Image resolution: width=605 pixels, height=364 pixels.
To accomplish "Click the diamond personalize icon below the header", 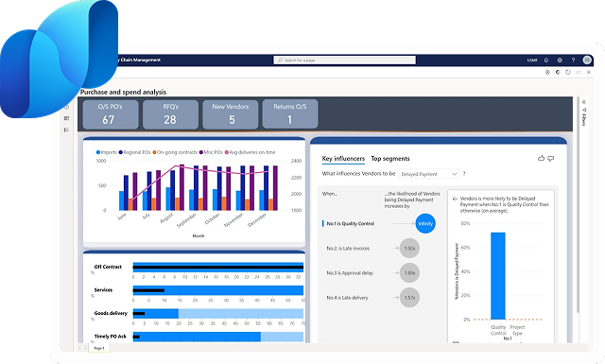I will [x=547, y=72].
